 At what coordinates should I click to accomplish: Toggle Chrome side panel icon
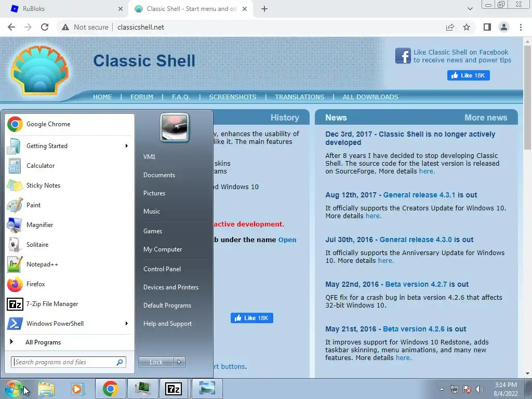point(487,27)
